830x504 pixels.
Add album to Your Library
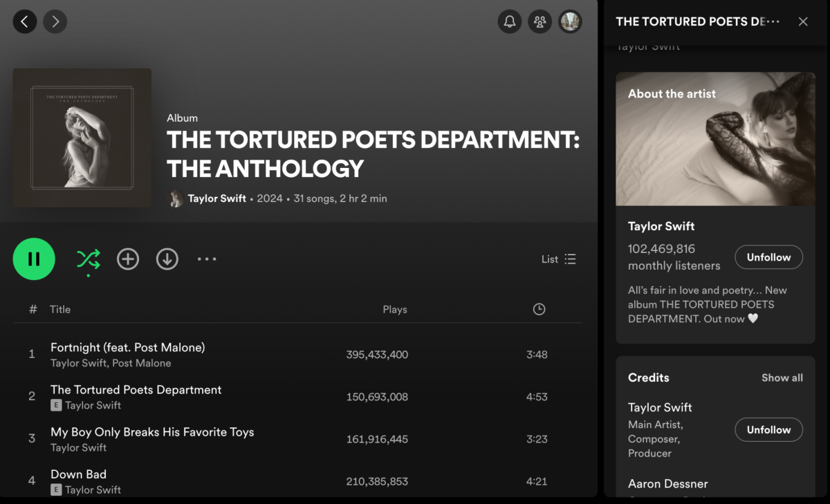[x=128, y=259]
